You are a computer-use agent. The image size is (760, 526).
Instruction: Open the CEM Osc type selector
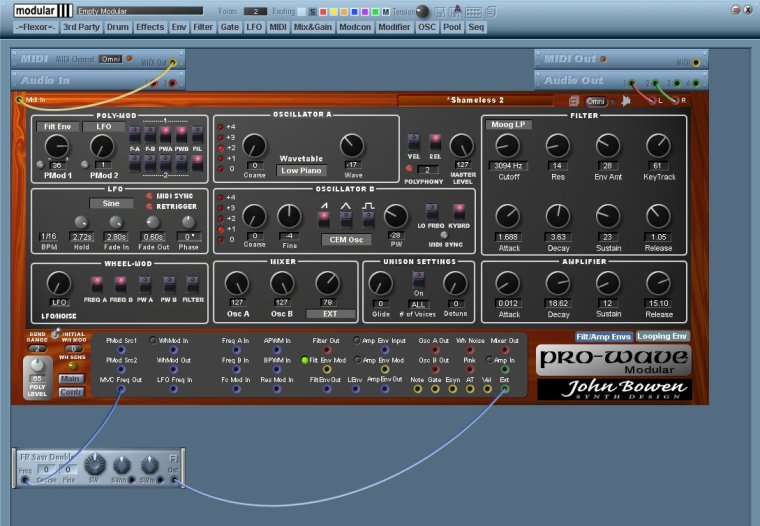pyautogui.click(x=346, y=239)
